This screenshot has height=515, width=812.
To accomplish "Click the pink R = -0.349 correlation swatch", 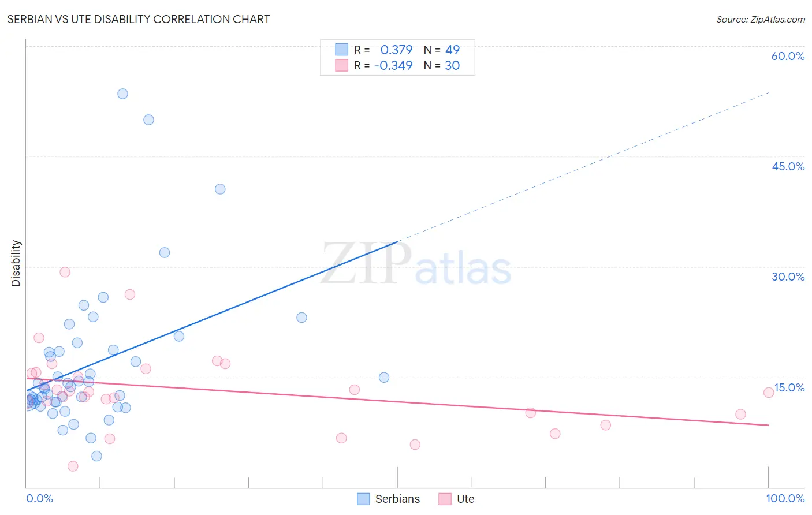I will tap(342, 65).
